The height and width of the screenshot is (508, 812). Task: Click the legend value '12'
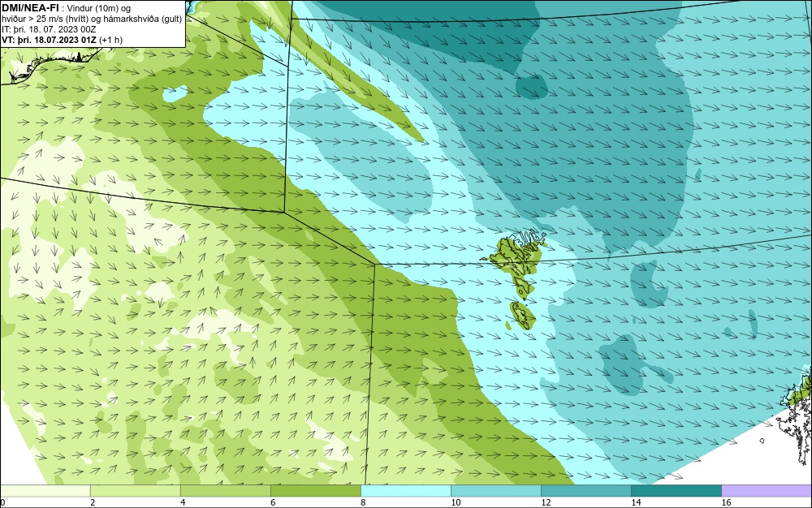pyautogui.click(x=546, y=502)
